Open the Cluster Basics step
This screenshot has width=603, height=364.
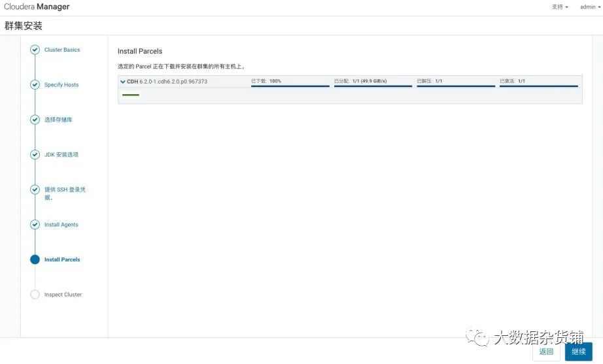[x=62, y=50]
